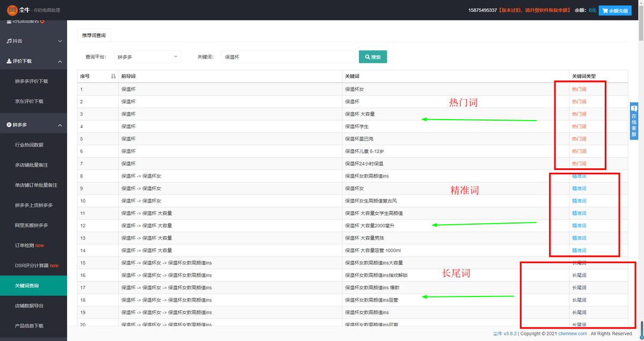Open the 查询平台 拼多多 dropdown
The image size is (644, 341).
click(148, 57)
